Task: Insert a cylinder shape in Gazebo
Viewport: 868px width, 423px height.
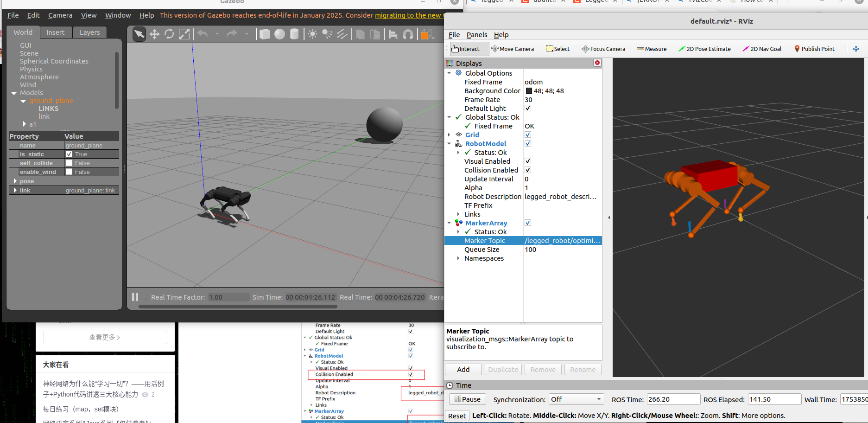Action: tap(294, 34)
